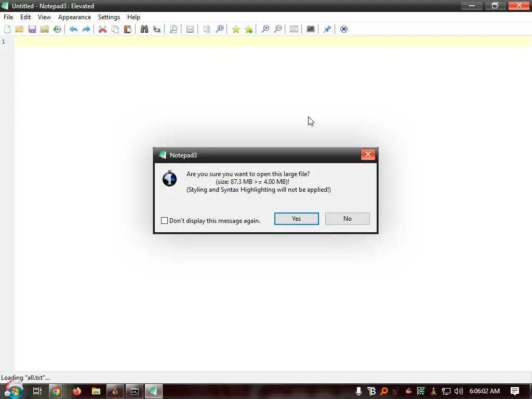Click the History/recent files clock icon

coord(57,29)
